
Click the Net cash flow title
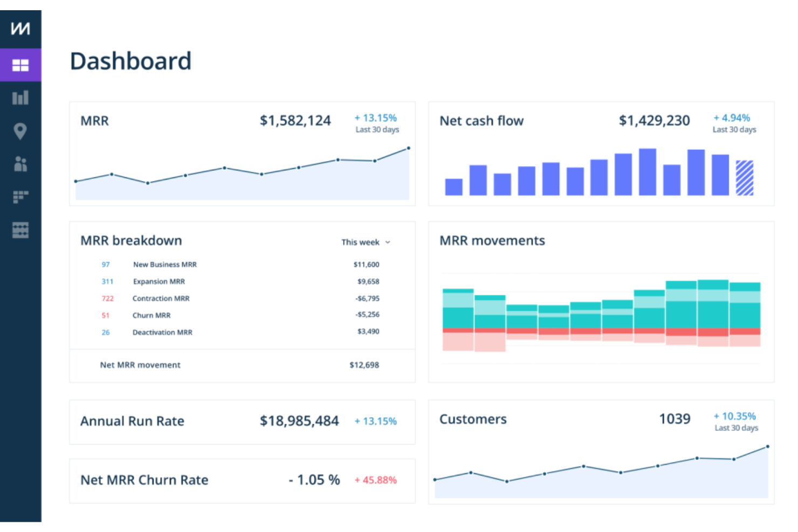[x=481, y=121]
